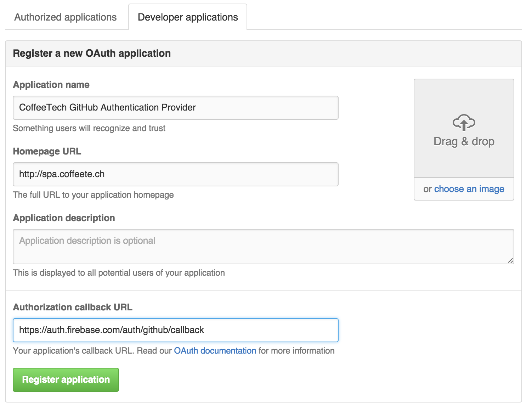The width and height of the screenshot is (532, 411).
Task: Click the Application name label
Action: pos(51,85)
